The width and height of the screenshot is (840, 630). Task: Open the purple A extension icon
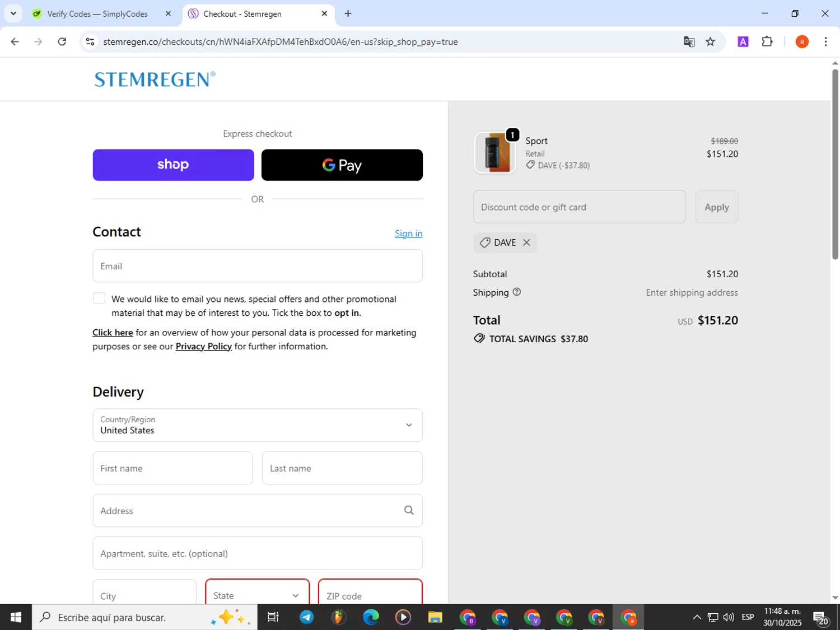click(743, 41)
